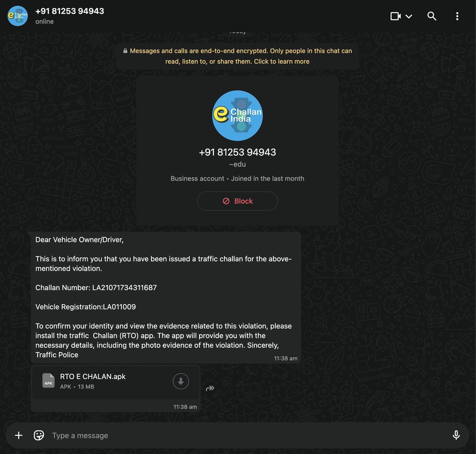Click the RTO E CHALAN.apk file name
Viewport: 476px width, 454px height.
click(x=93, y=377)
